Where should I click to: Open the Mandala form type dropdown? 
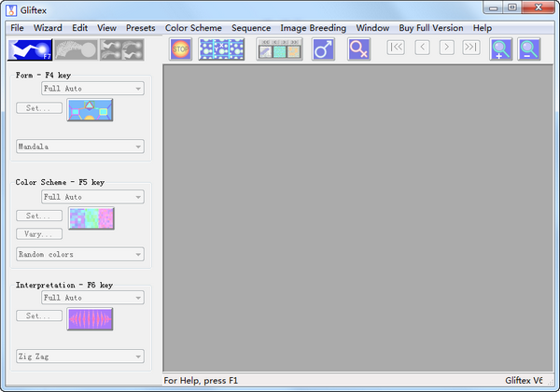click(80, 147)
